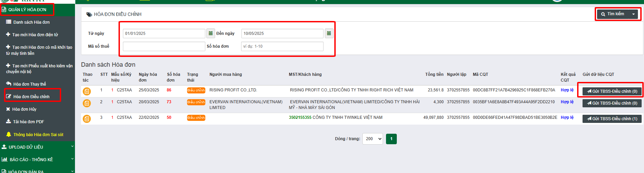
Task: Click orange action icon for invoice 73
Action: (x=87, y=103)
